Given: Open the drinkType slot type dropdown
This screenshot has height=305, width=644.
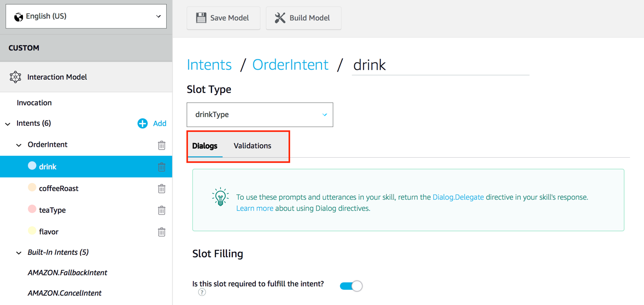Looking at the screenshot, I should point(260,115).
